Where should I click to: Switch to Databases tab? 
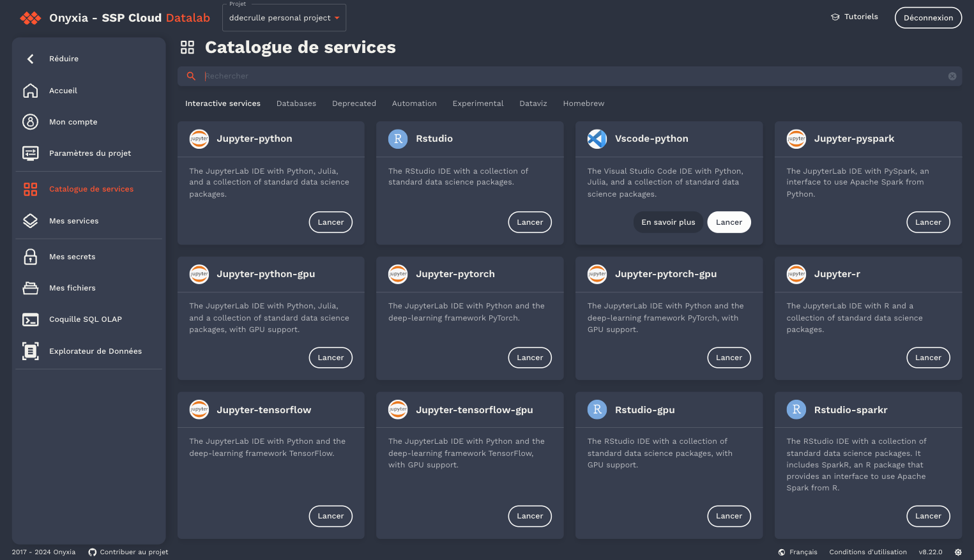point(296,103)
